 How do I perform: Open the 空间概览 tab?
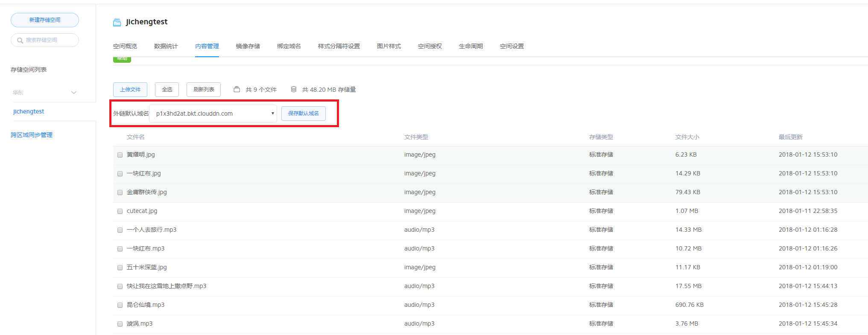click(125, 46)
